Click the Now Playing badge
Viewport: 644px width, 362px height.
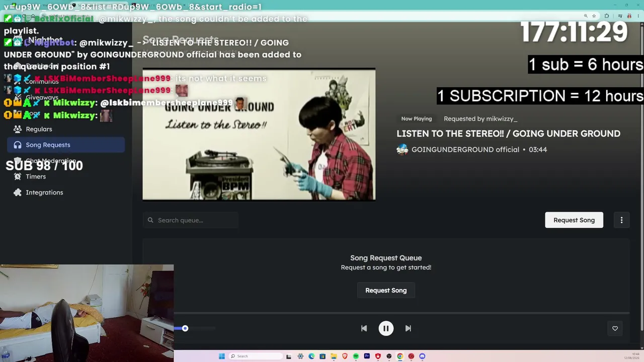[417, 119]
